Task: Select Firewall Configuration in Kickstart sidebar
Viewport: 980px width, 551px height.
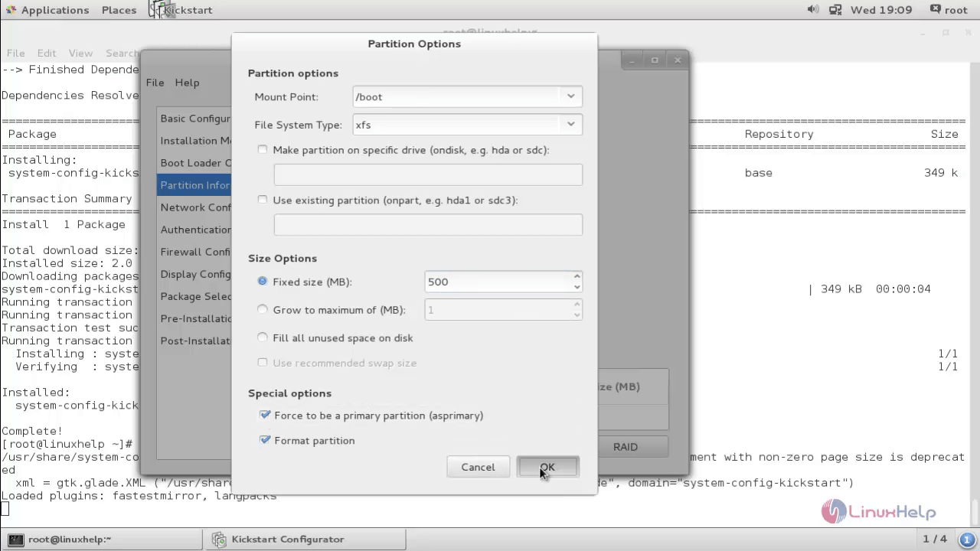Action: coord(194,252)
